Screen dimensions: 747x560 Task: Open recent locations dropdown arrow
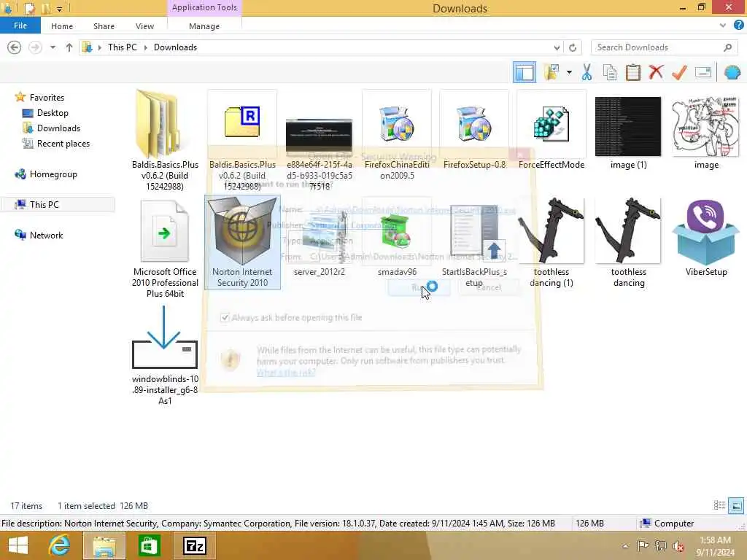pyautogui.click(x=53, y=47)
